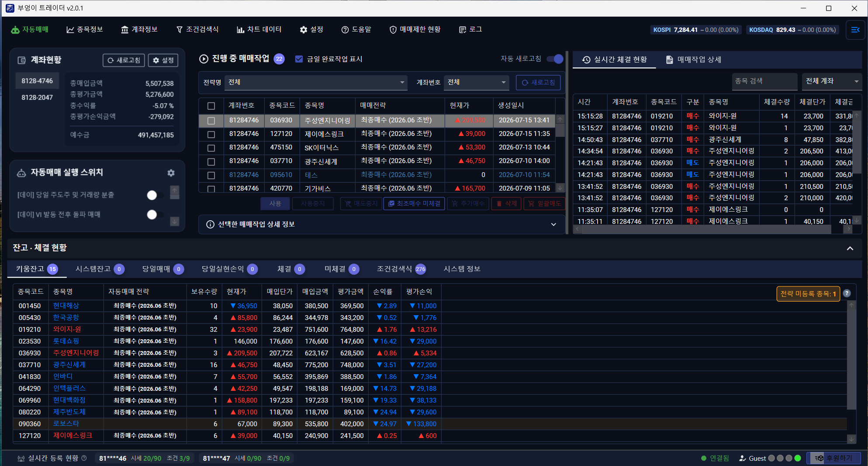Click the sidebar collapse icon at top right
The width and height of the screenshot is (868, 466).
tap(855, 30)
